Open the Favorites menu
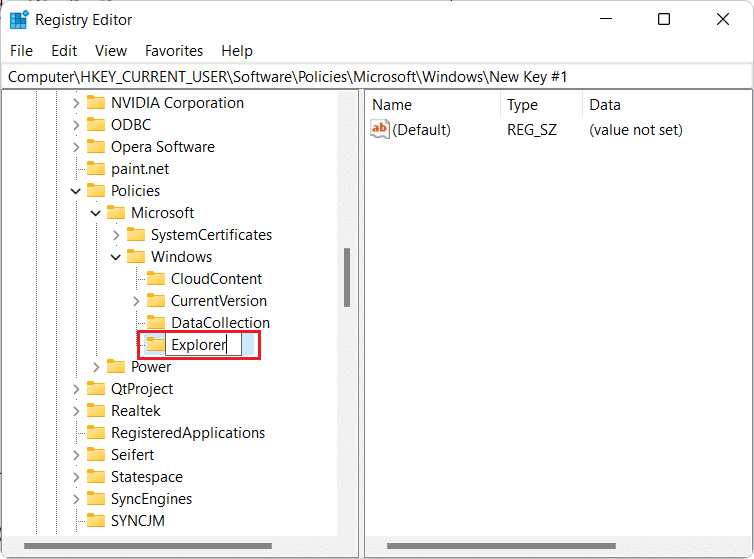 pyautogui.click(x=174, y=51)
